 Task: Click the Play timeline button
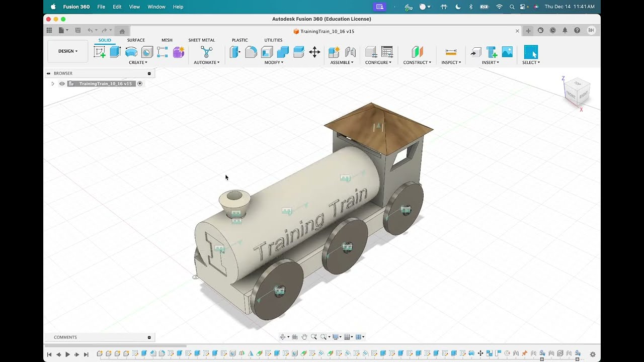tap(68, 354)
